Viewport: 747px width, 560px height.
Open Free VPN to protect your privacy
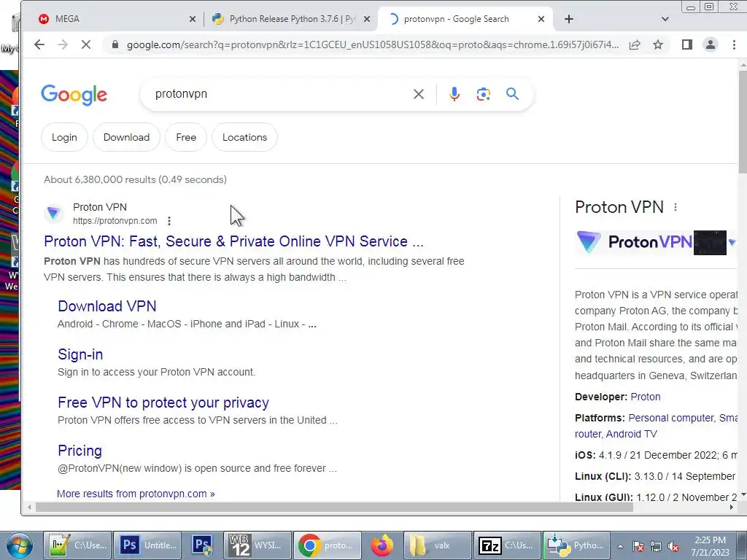[163, 402]
